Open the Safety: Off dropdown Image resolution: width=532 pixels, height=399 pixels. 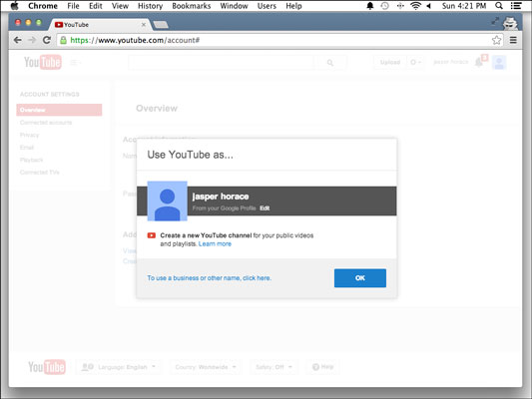273,367
